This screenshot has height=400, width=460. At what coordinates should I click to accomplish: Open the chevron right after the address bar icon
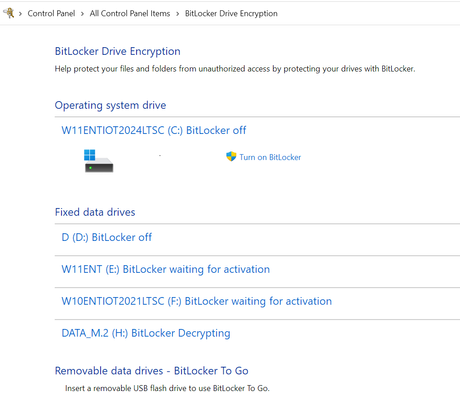point(20,14)
